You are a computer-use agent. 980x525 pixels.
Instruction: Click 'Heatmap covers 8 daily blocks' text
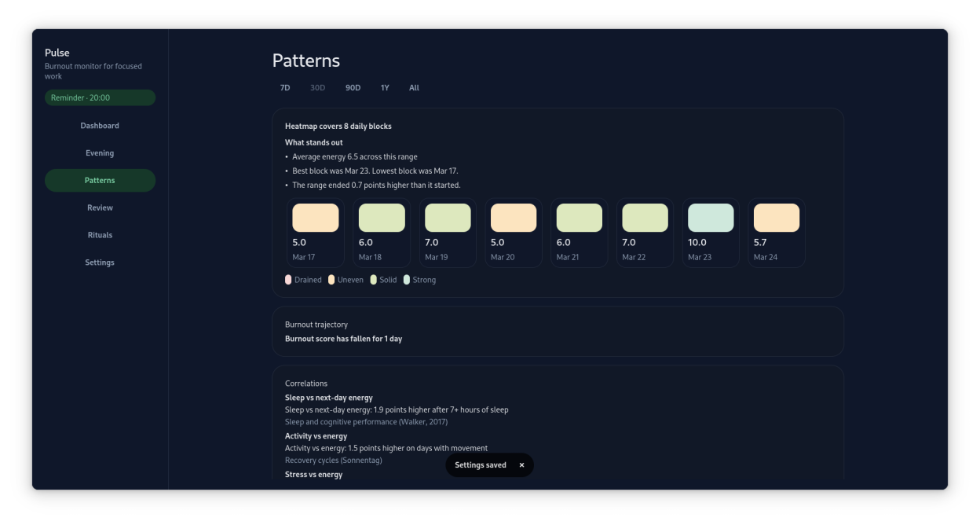[338, 127]
